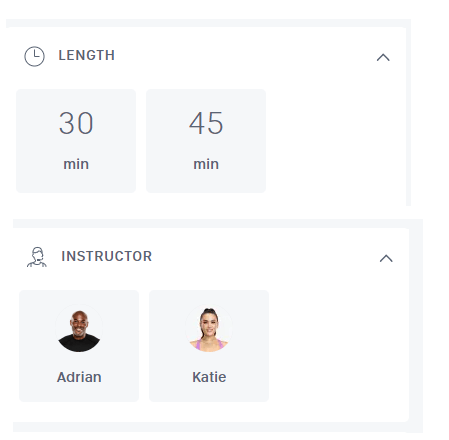The height and width of the screenshot is (440, 449).
Task: Click the instructor headset icon
Action: coord(37,257)
